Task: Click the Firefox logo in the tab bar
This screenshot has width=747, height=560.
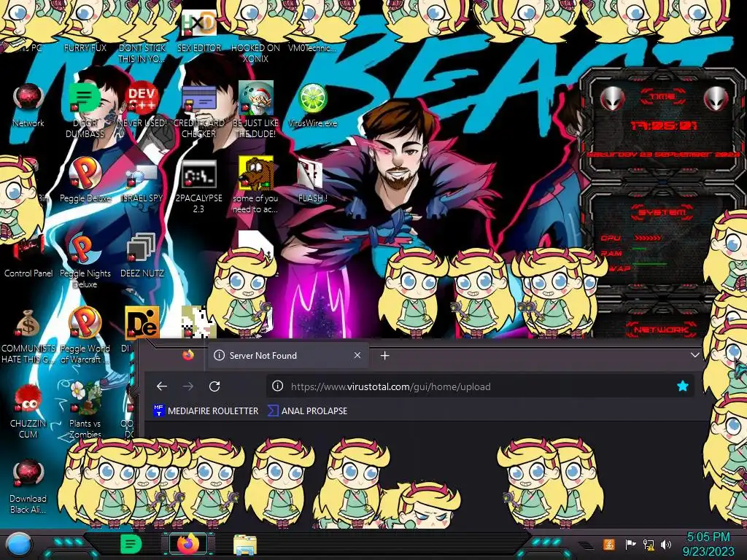Action: point(188,355)
